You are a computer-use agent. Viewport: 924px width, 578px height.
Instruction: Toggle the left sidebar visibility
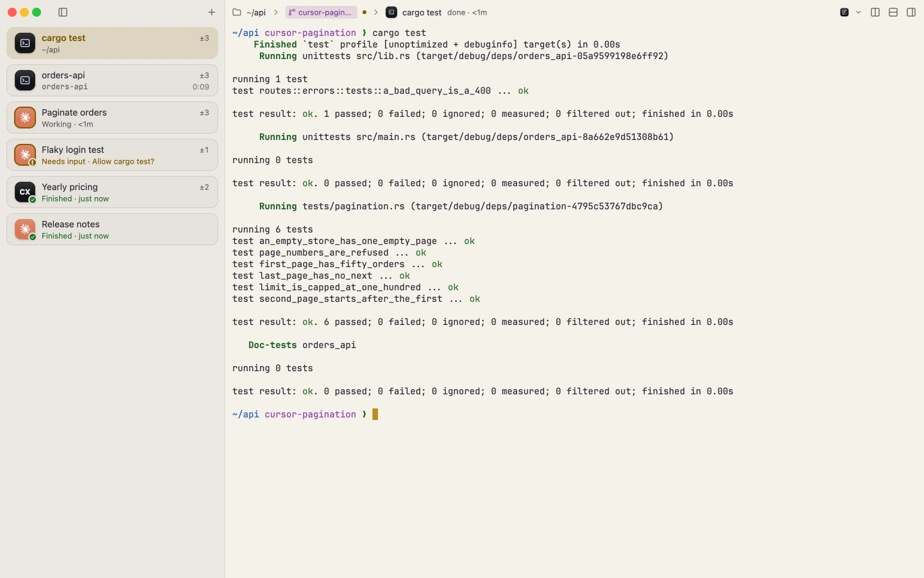pyautogui.click(x=63, y=12)
